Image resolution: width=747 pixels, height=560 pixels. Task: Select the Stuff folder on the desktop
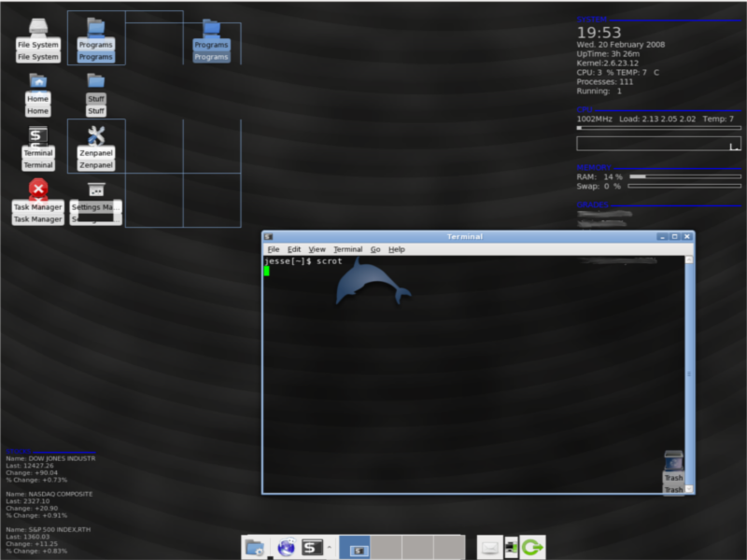click(96, 82)
